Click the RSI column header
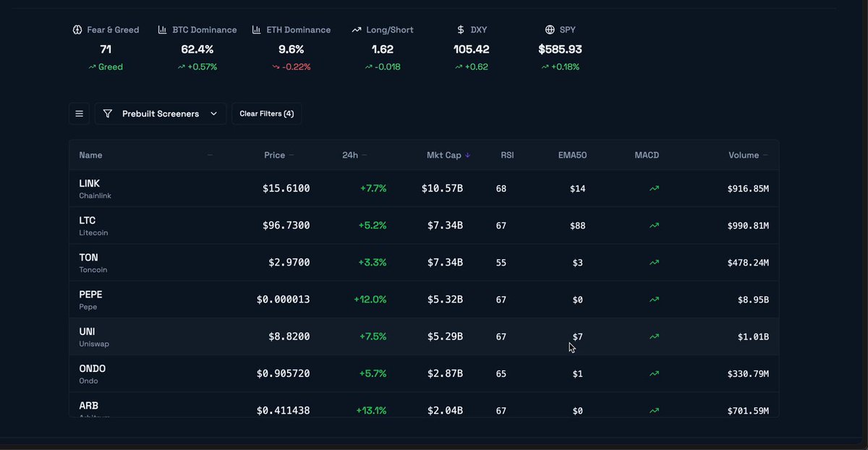The width and height of the screenshot is (868, 450). tap(507, 155)
